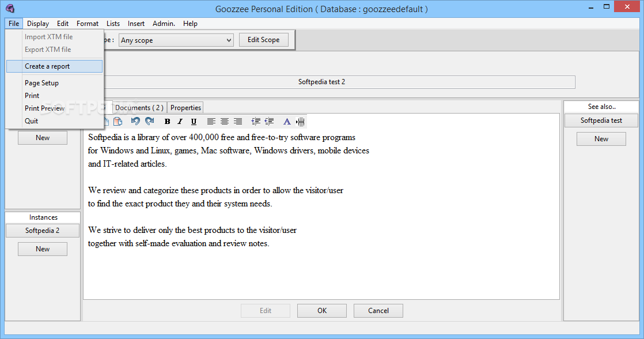Open the Insert menu
Screen dimensions: 644x339
click(x=136, y=24)
